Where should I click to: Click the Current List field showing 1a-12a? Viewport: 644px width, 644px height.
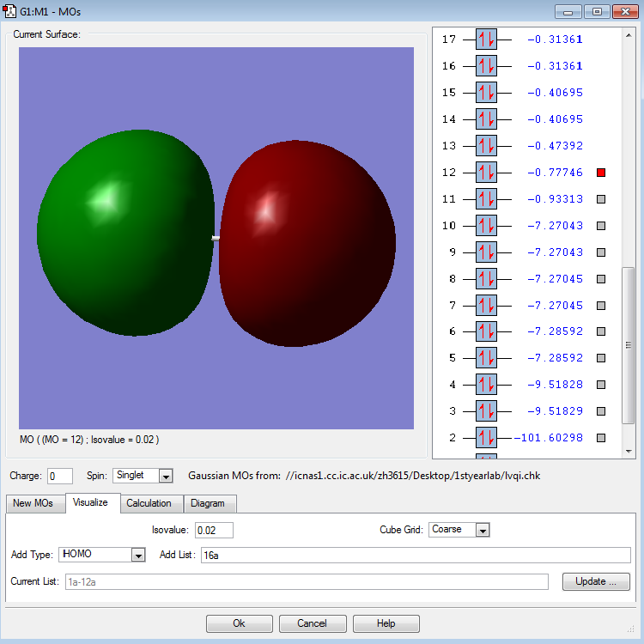point(307,582)
